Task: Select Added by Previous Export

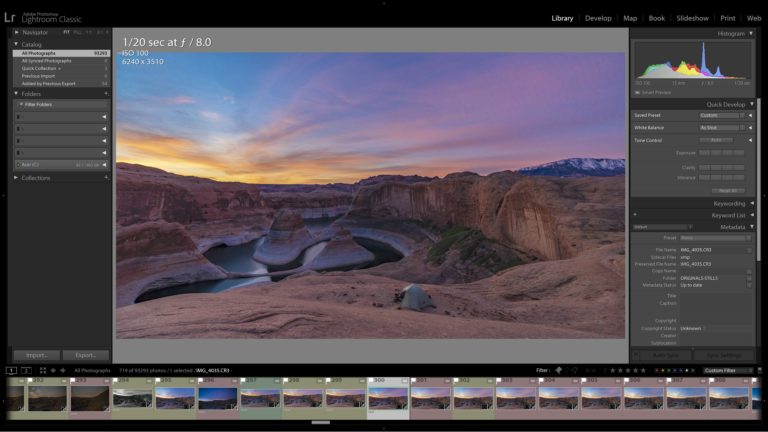Action: click(x=61, y=84)
